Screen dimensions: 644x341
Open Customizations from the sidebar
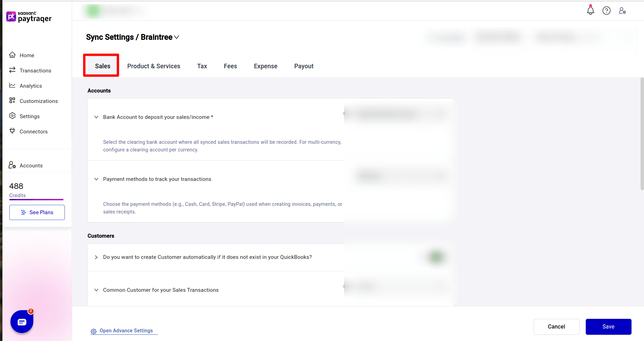[x=38, y=101]
